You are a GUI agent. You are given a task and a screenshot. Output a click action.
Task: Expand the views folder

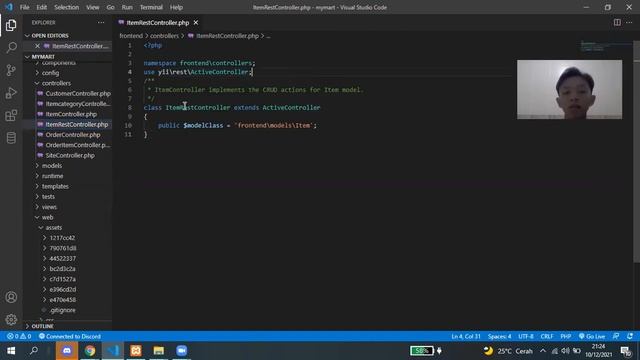pos(49,207)
